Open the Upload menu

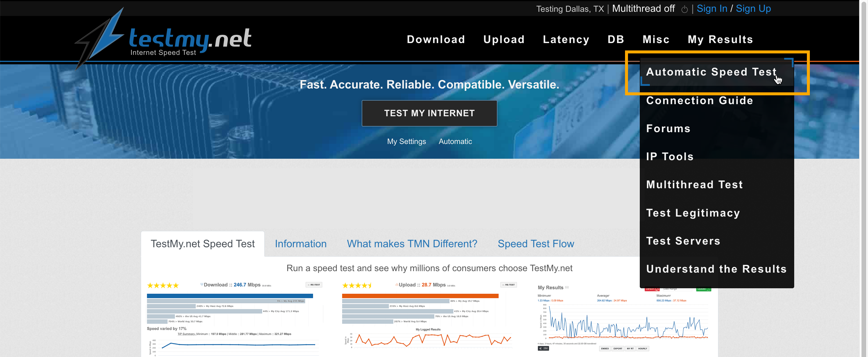pos(504,40)
